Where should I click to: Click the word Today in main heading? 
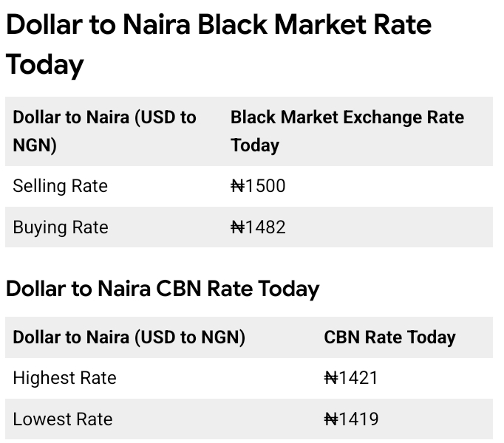click(x=45, y=65)
